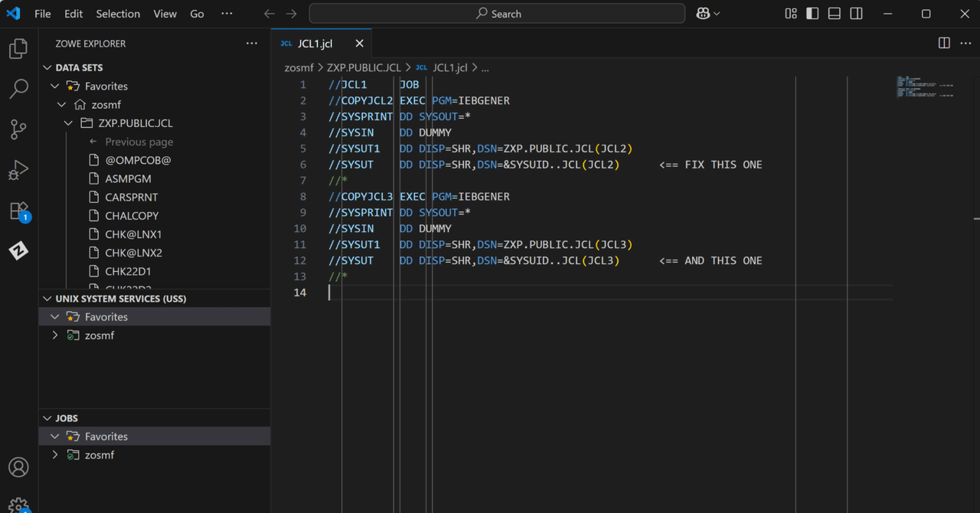This screenshot has width=980, height=513.
Task: Toggle the primary side bar
Action: [812, 14]
